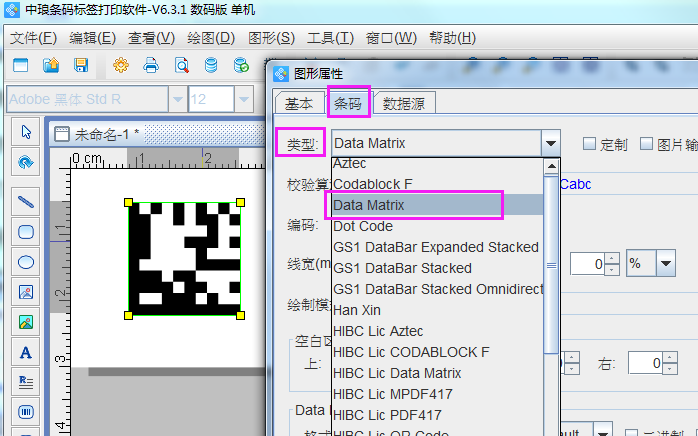Switch to the 条码 tab
The height and width of the screenshot is (436, 698).
348,103
